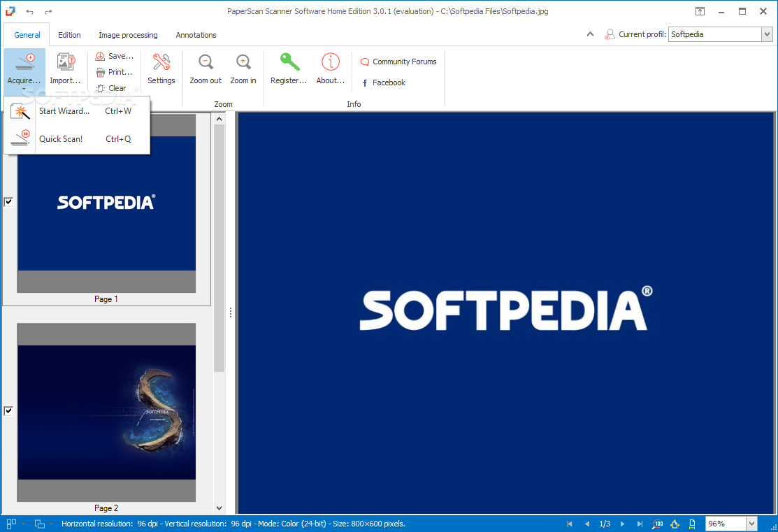This screenshot has height=532, width=778.
Task: Open the Current profil dropdown arrow
Action: click(767, 34)
